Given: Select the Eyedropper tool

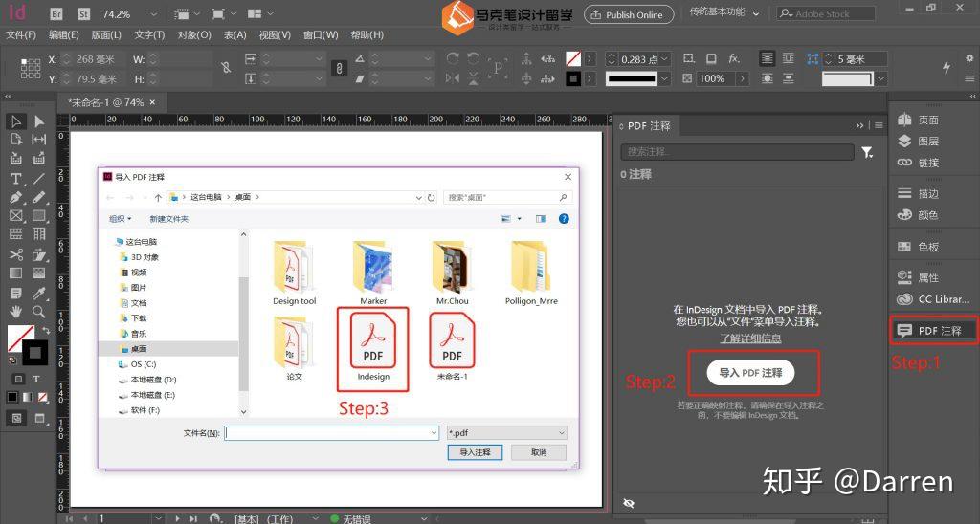Looking at the screenshot, I should [38, 293].
